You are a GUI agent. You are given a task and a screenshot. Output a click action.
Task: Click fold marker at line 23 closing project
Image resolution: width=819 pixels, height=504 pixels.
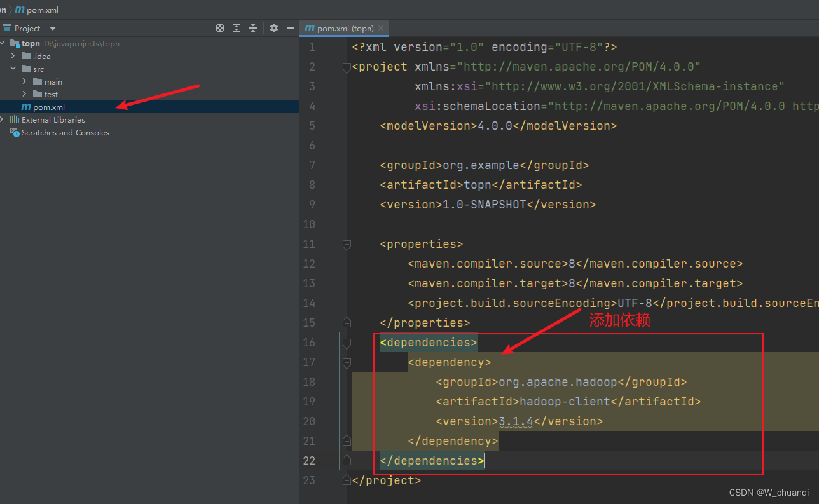coord(347,480)
